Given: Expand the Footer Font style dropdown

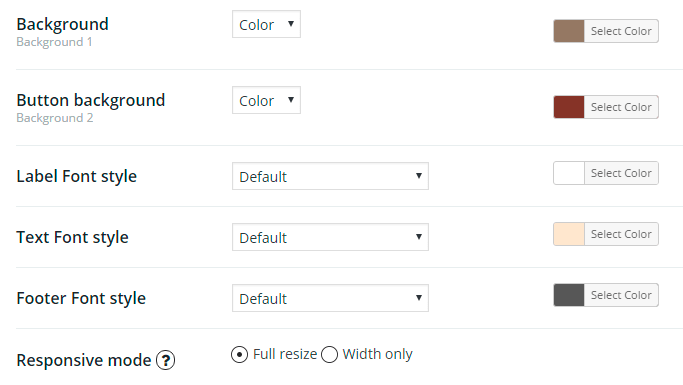Looking at the screenshot, I should 330,298.
